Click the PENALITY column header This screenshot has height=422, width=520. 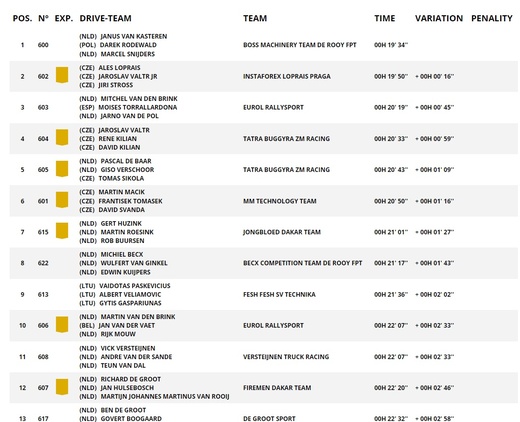(492, 18)
